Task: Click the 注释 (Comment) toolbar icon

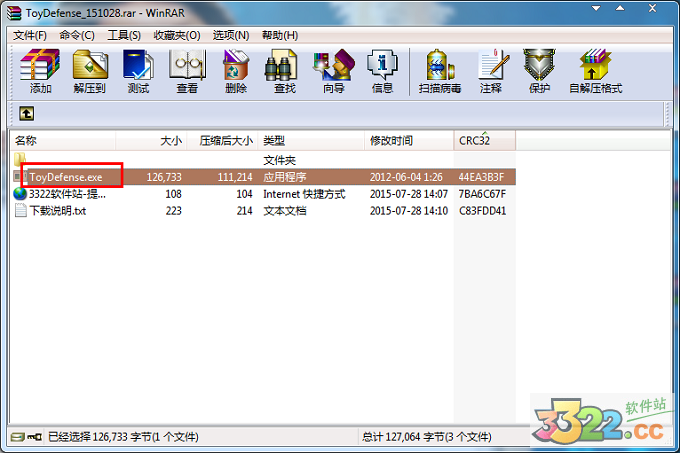Action: tap(493, 65)
